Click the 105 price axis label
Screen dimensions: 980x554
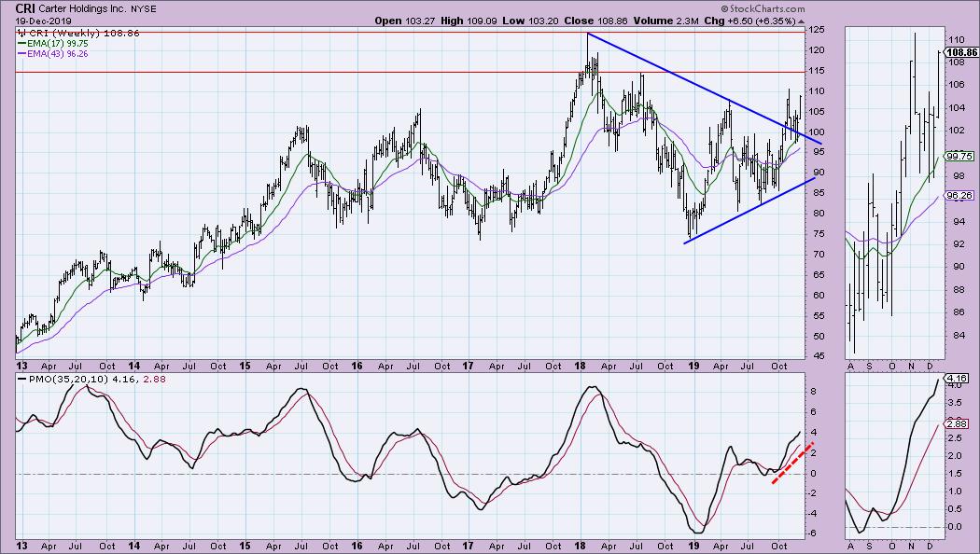[x=818, y=112]
